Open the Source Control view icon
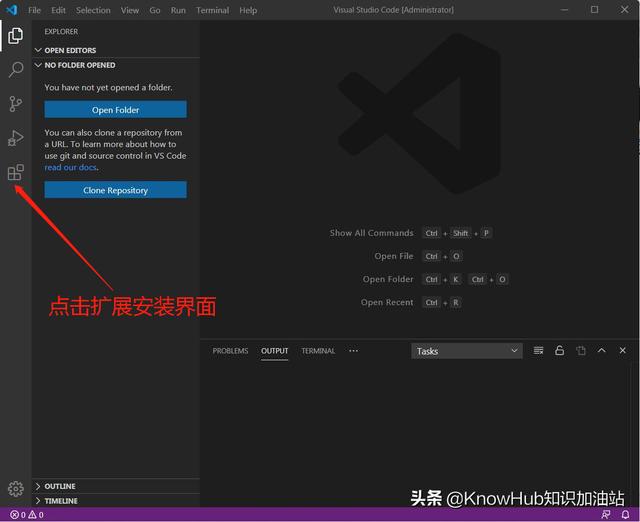 pos(16,104)
